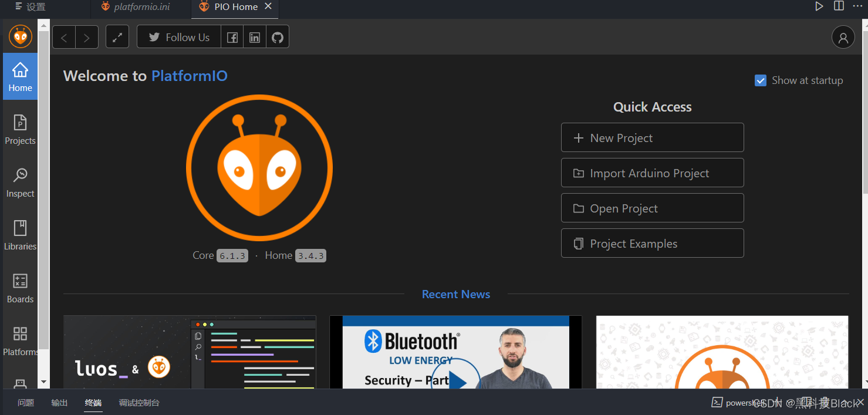Click the Home version badge 3.4.3
Viewport: 868px width, 415px height.
[x=310, y=256]
